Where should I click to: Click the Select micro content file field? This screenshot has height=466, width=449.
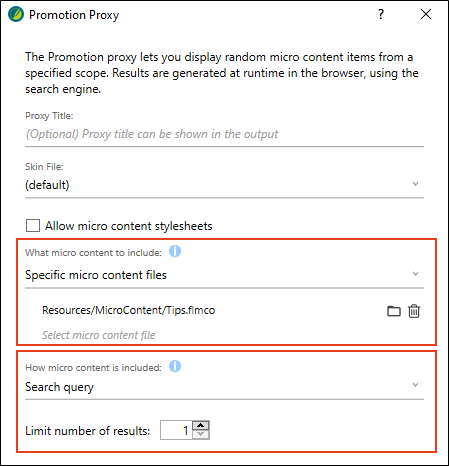(x=99, y=335)
